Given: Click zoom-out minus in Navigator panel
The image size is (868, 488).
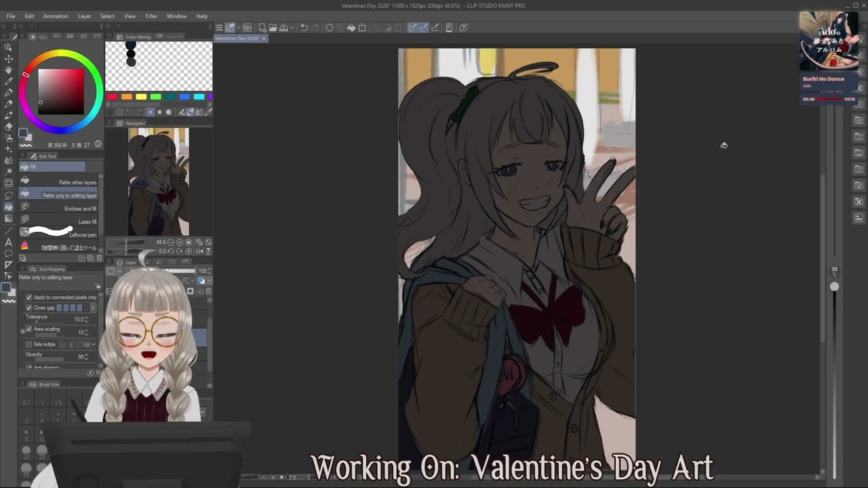Looking at the screenshot, I should point(170,242).
